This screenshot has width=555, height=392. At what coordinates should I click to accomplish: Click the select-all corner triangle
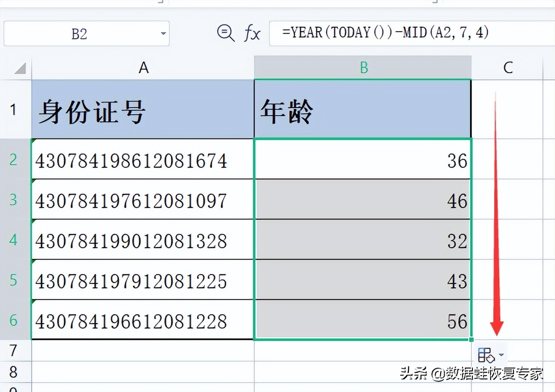(x=20, y=68)
